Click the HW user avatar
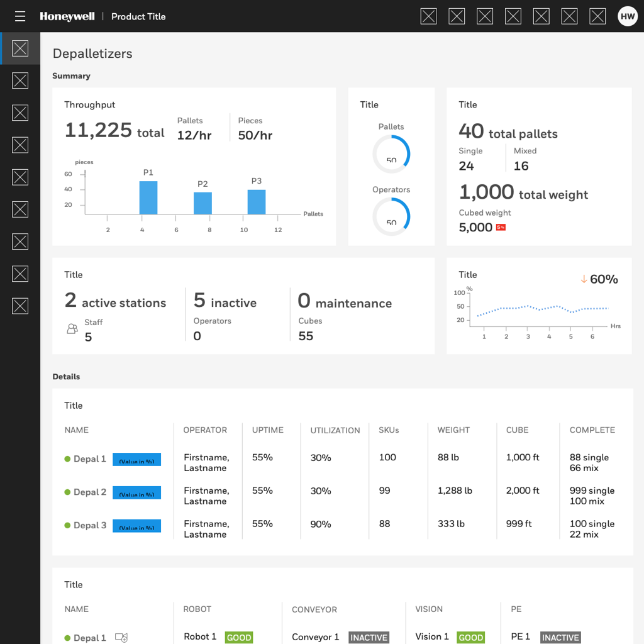This screenshot has height=644, width=644. tap(628, 16)
